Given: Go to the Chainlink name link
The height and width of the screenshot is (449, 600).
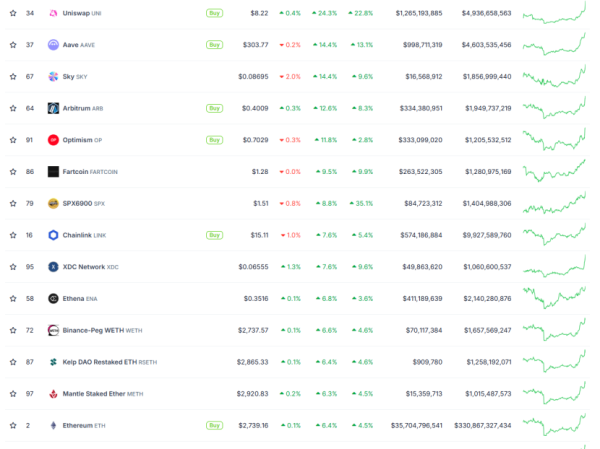Looking at the screenshot, I should (84, 235).
